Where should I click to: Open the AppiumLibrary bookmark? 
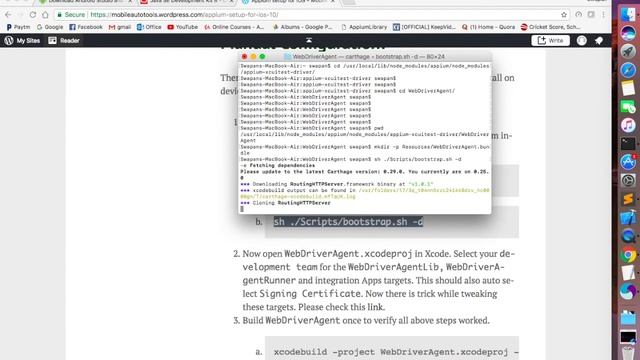click(364, 27)
